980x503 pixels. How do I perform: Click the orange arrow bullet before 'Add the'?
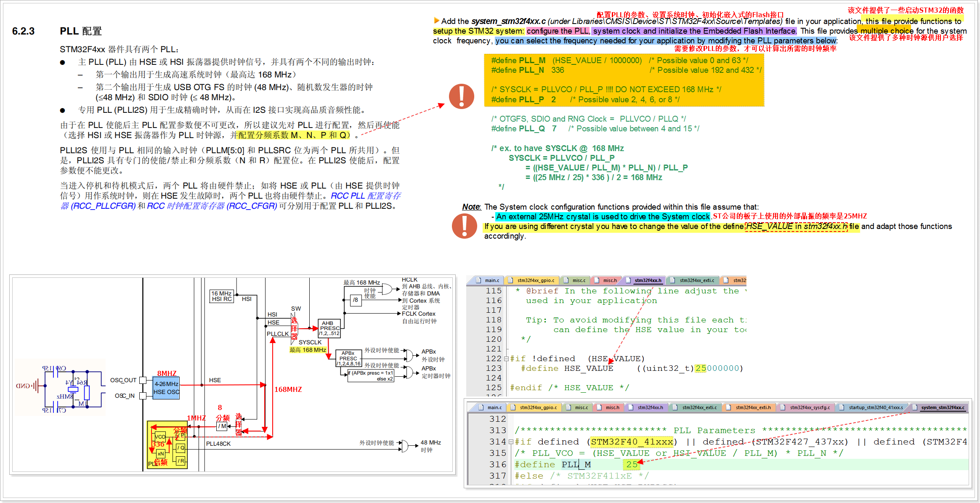(436, 20)
